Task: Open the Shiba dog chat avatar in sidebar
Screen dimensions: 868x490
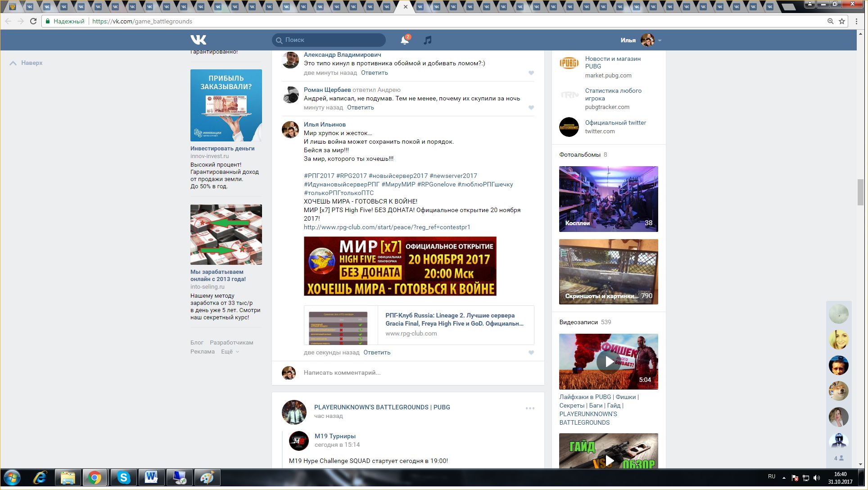Action: (x=839, y=391)
